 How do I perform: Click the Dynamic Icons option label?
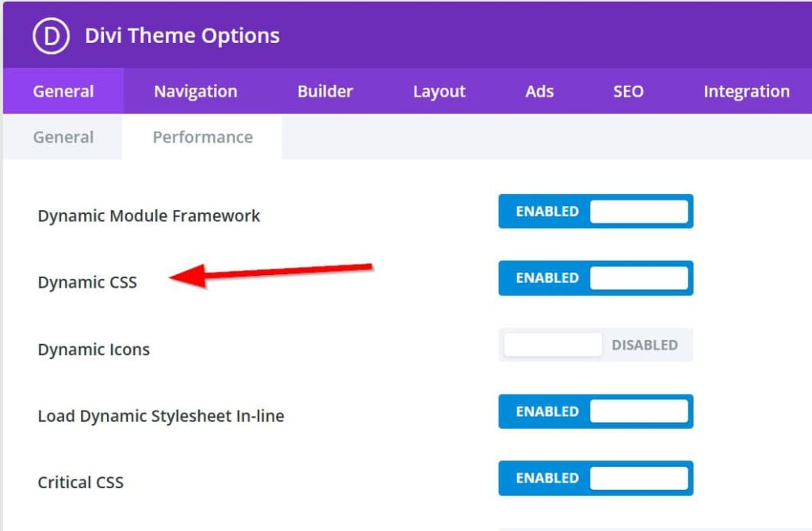pos(94,350)
